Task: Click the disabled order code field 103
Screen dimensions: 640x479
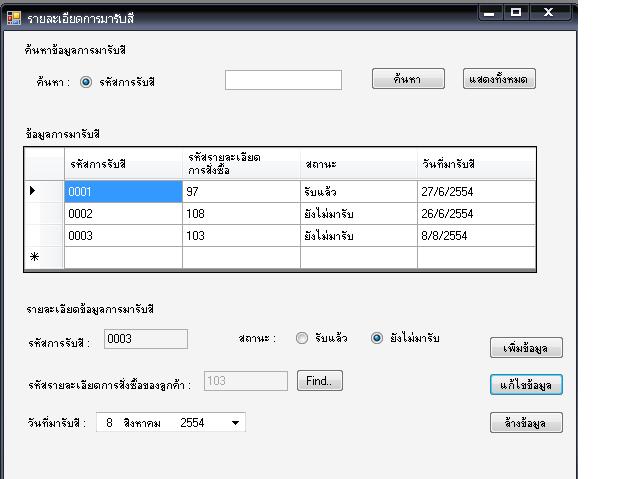Action: click(x=246, y=381)
